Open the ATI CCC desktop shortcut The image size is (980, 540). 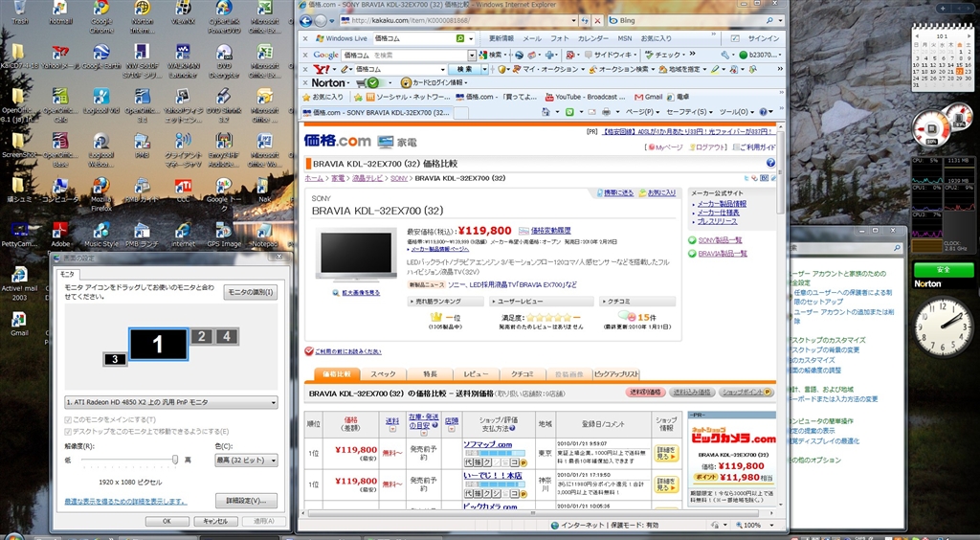click(183, 190)
